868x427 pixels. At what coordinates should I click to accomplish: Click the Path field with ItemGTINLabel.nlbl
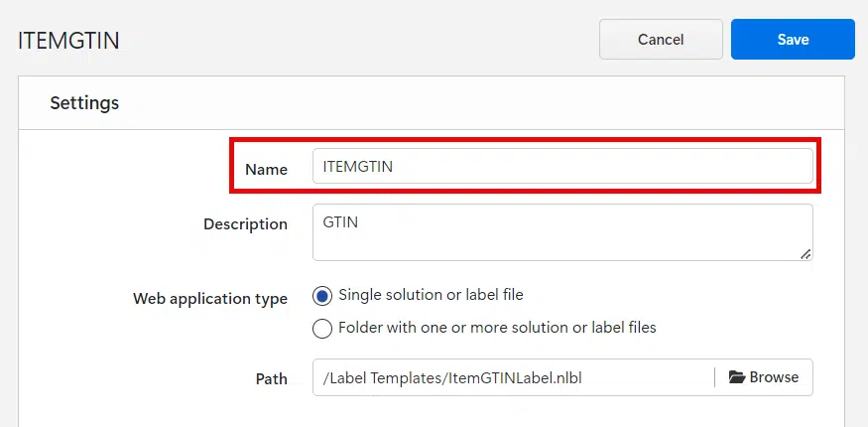click(x=511, y=377)
